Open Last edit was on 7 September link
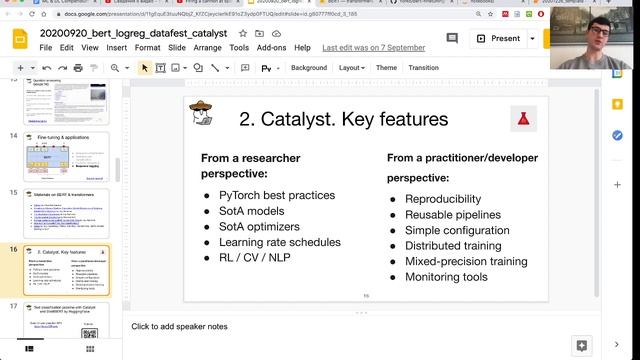This screenshot has height=360, width=640. 373,48
